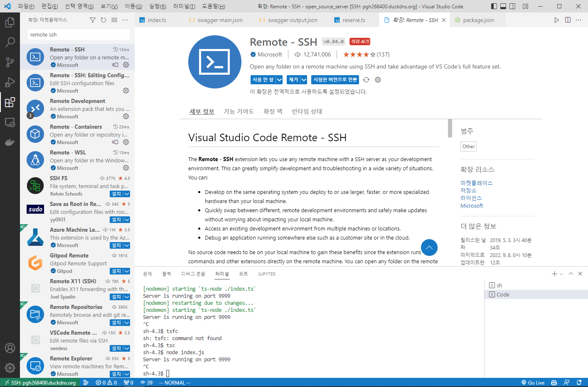Open the notifications bell in status bar

(579, 383)
